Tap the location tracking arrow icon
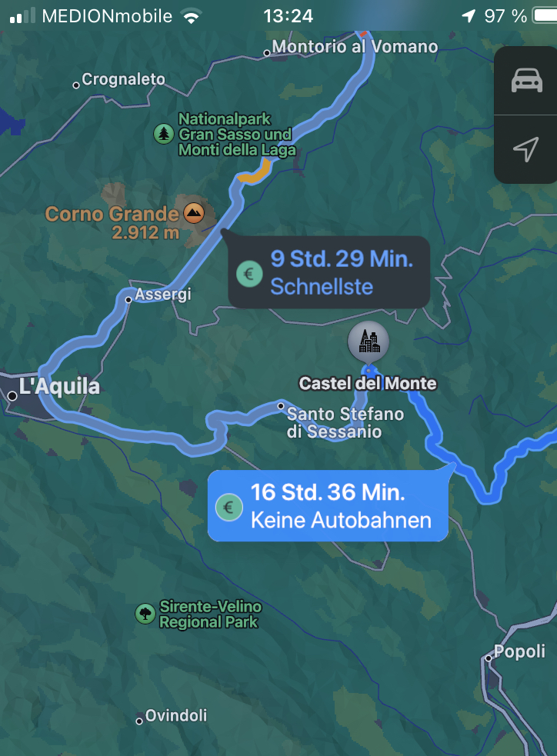 click(x=525, y=149)
